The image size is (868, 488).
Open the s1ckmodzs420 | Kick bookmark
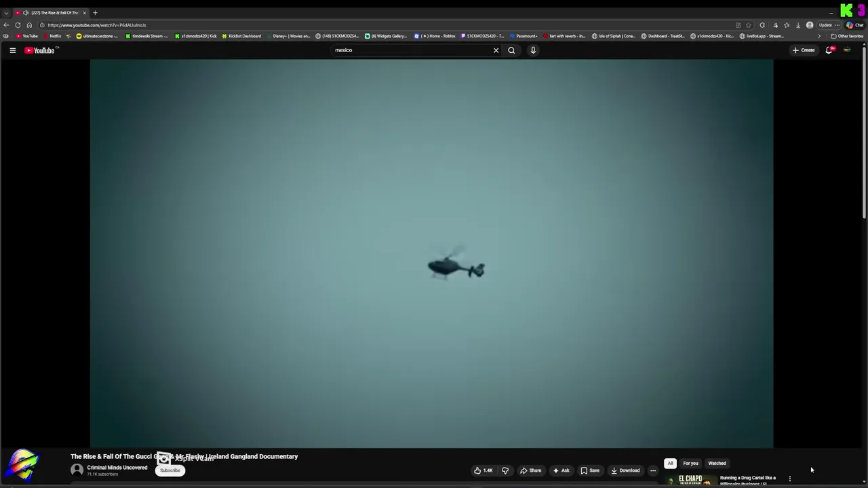(195, 36)
